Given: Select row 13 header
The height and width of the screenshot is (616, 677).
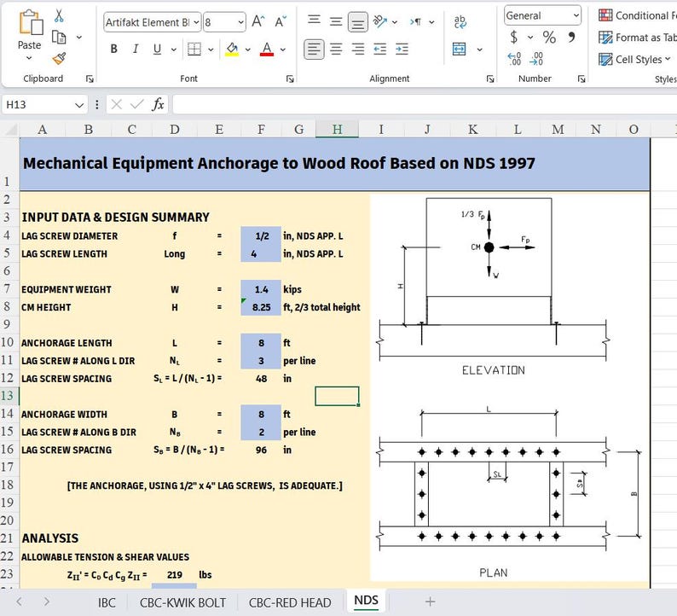Looking at the screenshot, I should coord(8,396).
